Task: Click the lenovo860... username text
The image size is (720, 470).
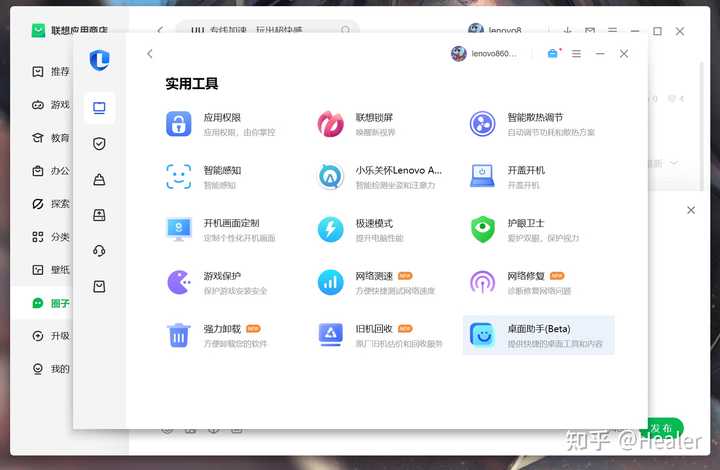Action: pos(494,54)
